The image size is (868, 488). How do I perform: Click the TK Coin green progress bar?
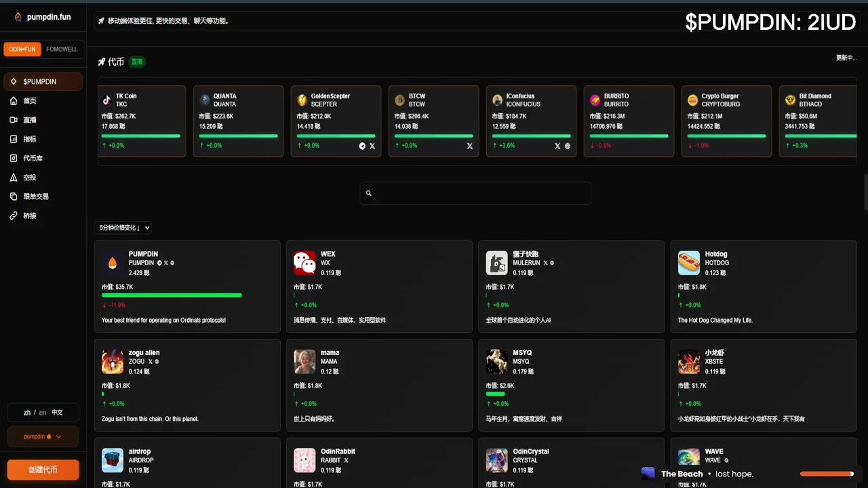click(x=141, y=136)
